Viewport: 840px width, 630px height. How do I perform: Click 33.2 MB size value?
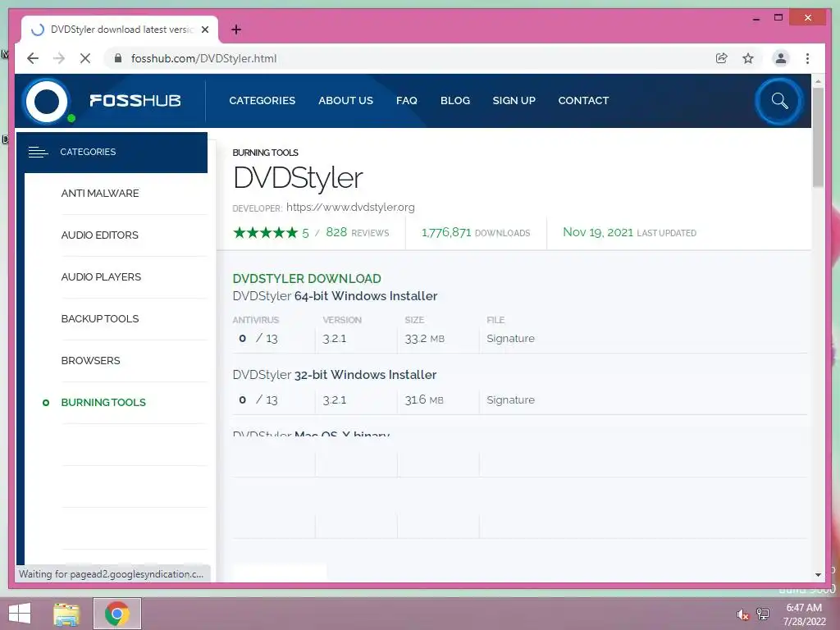pos(424,339)
